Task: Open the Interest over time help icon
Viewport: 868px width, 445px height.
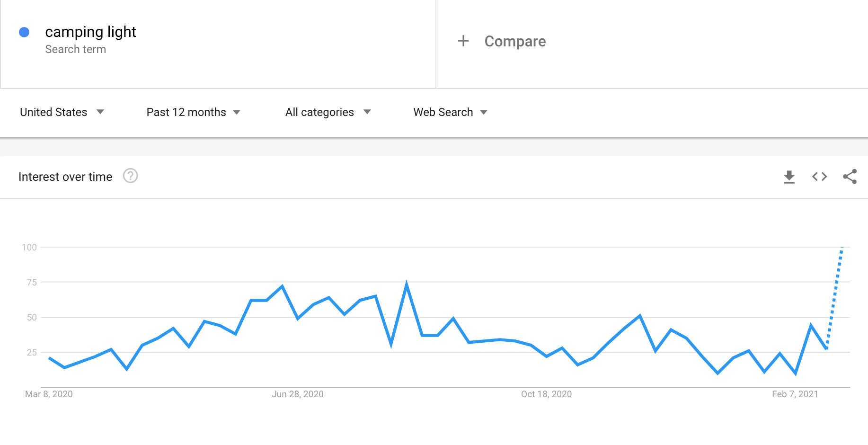Action: [130, 176]
